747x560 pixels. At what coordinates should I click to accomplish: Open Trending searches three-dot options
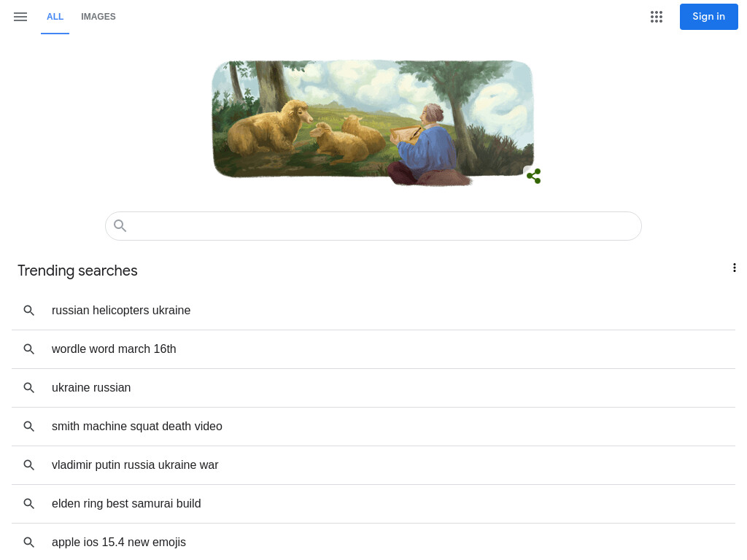tap(734, 268)
